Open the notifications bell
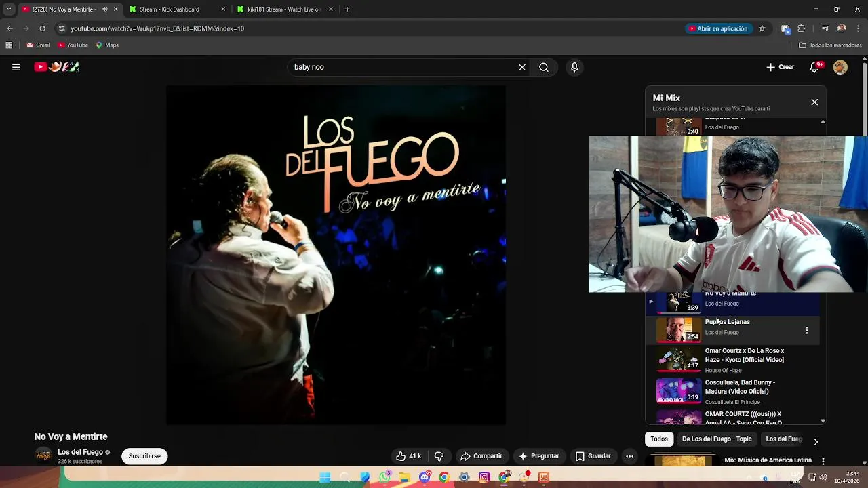Screen dimensions: 868x488 pyautogui.click(x=815, y=67)
